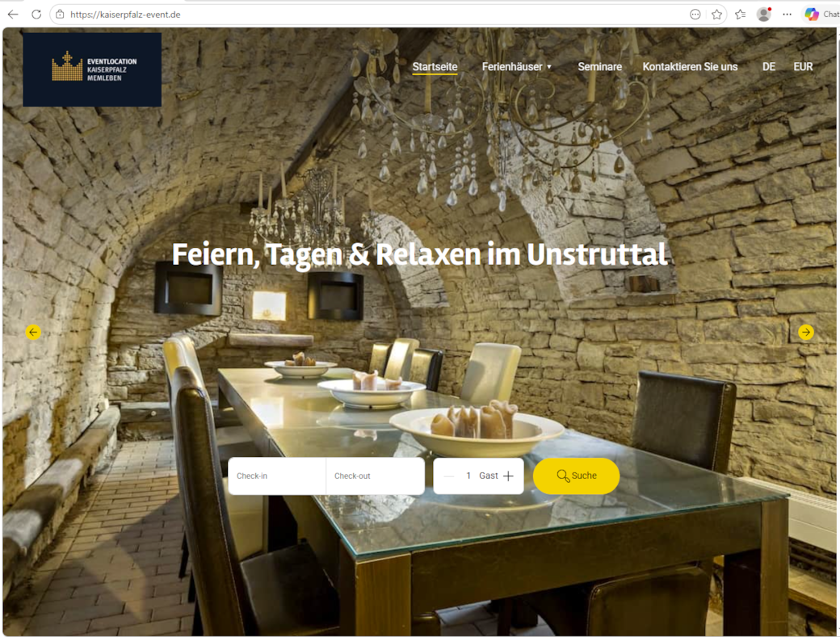Screen dimensions: 840x637
Task: Go to the Startseite menu item
Action: pos(435,67)
